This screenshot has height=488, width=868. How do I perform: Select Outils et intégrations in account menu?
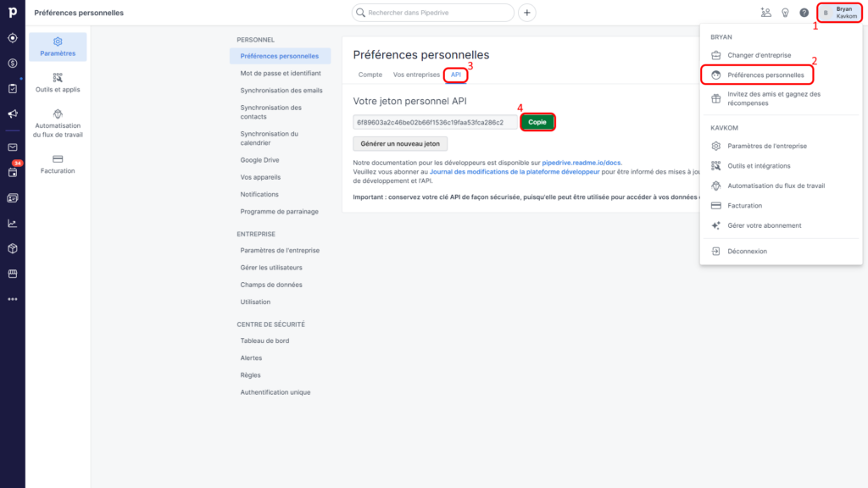[x=781, y=166]
